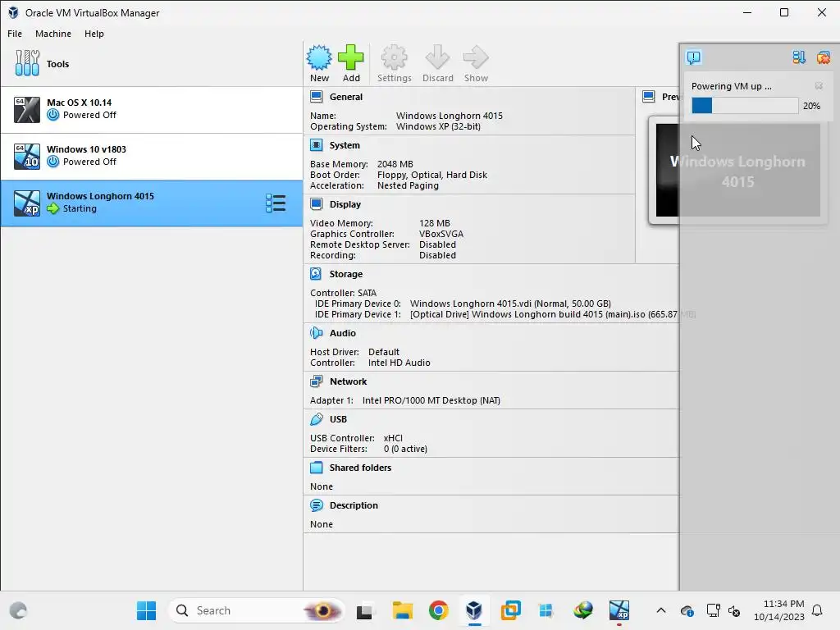This screenshot has height=630, width=840.
Task: Click the Mac OS X 10.14 machine icon
Action: (27, 110)
